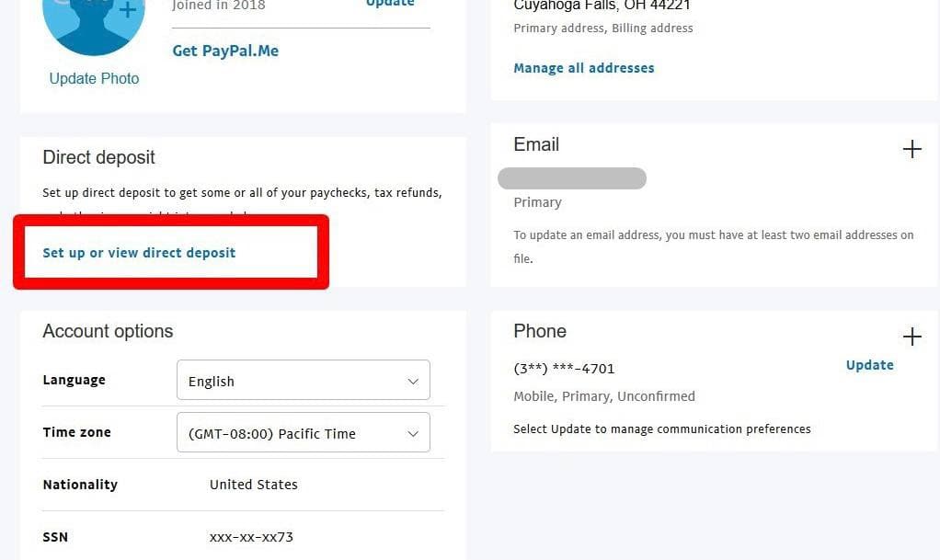This screenshot has height=560, width=940.
Task: Click the Update link beside the join date
Action: [x=390, y=4]
